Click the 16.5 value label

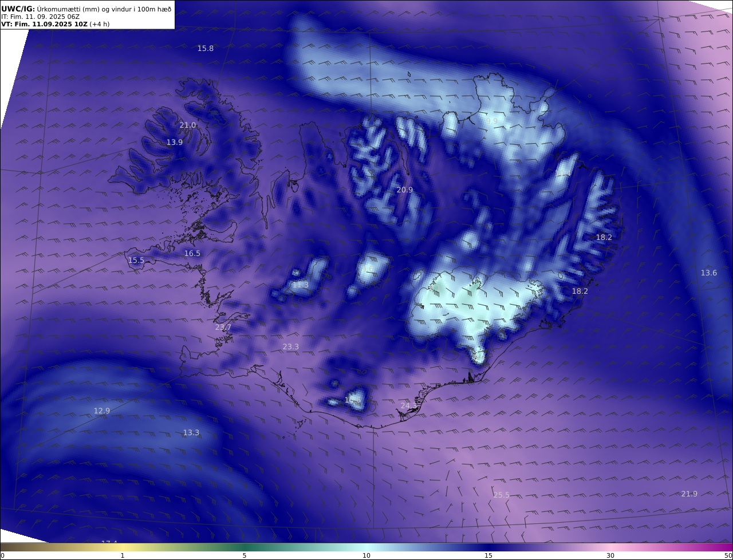click(x=192, y=254)
